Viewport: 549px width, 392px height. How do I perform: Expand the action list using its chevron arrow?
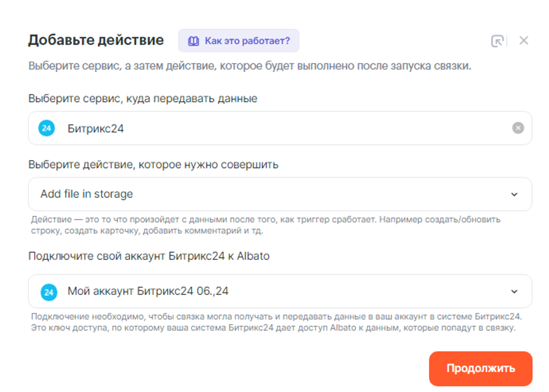click(514, 194)
